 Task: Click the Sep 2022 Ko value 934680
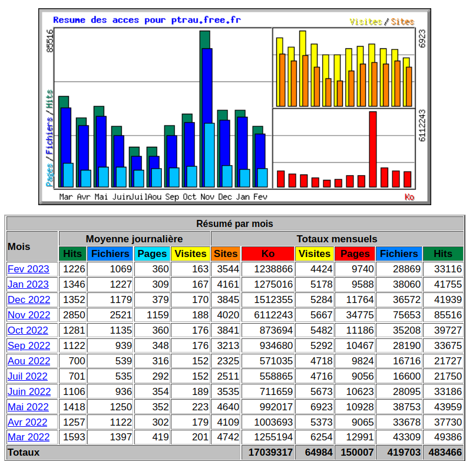pyautogui.click(x=276, y=345)
